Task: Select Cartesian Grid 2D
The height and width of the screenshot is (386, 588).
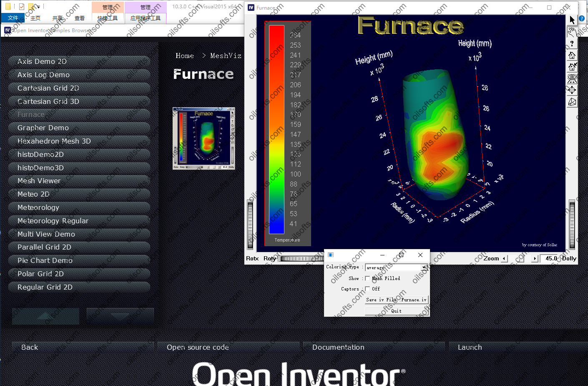Action: point(79,88)
